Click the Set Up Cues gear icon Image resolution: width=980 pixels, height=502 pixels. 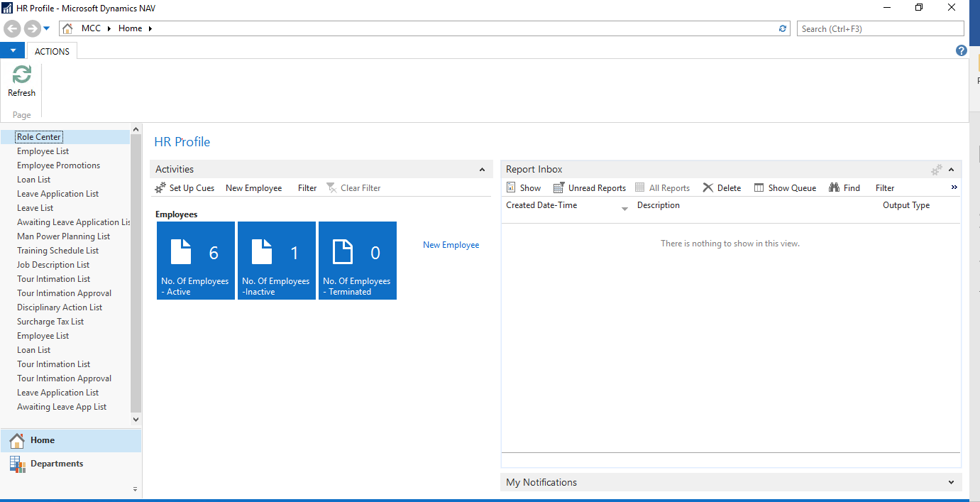[160, 188]
